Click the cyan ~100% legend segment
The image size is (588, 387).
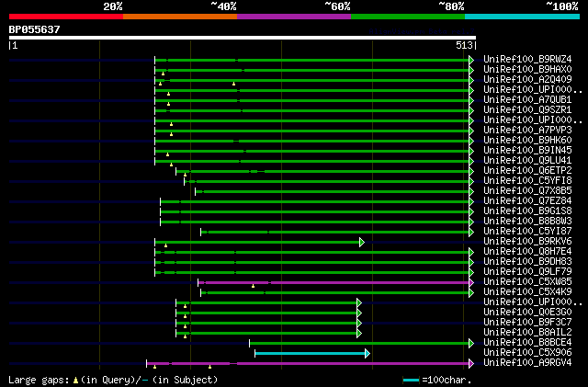(x=523, y=17)
